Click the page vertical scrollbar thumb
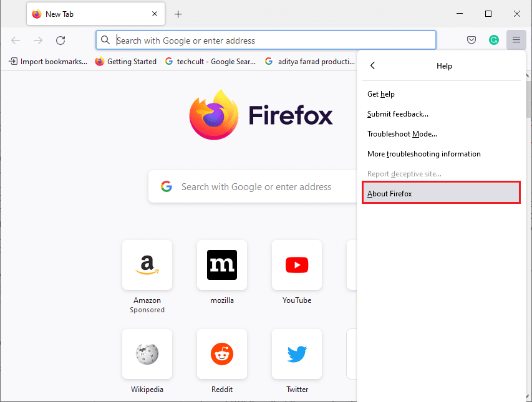This screenshot has width=532, height=402. (529, 98)
